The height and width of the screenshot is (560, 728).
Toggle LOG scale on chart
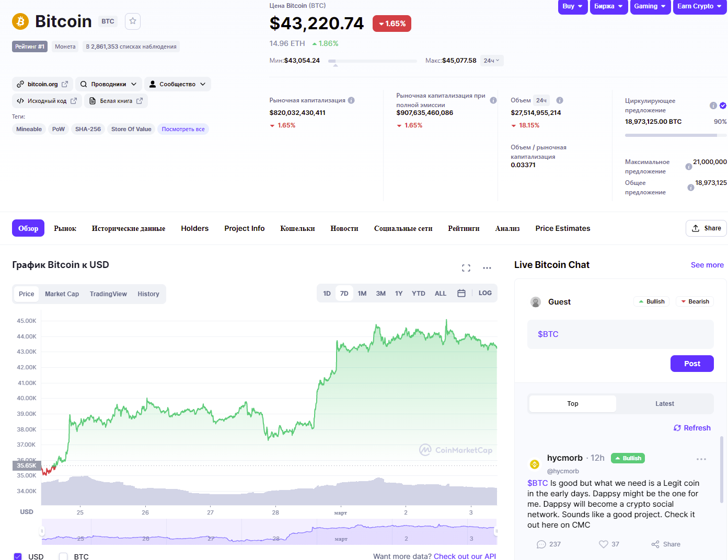pos(485,293)
